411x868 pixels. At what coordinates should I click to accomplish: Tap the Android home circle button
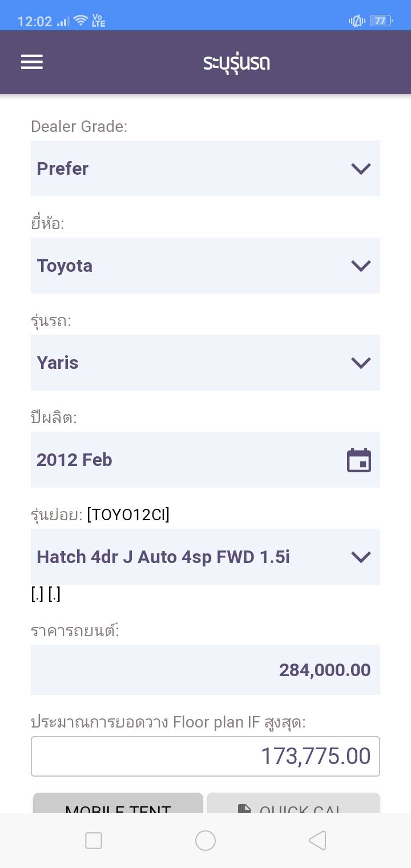tap(205, 841)
